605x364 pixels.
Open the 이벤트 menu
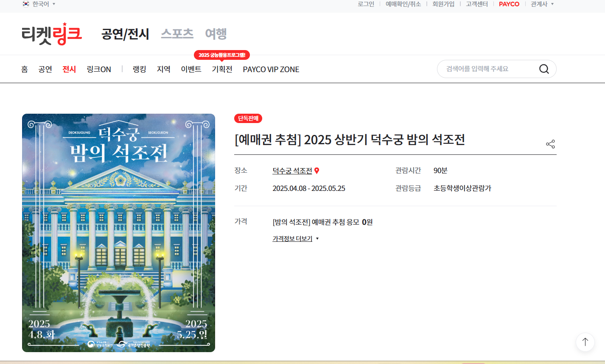click(191, 69)
